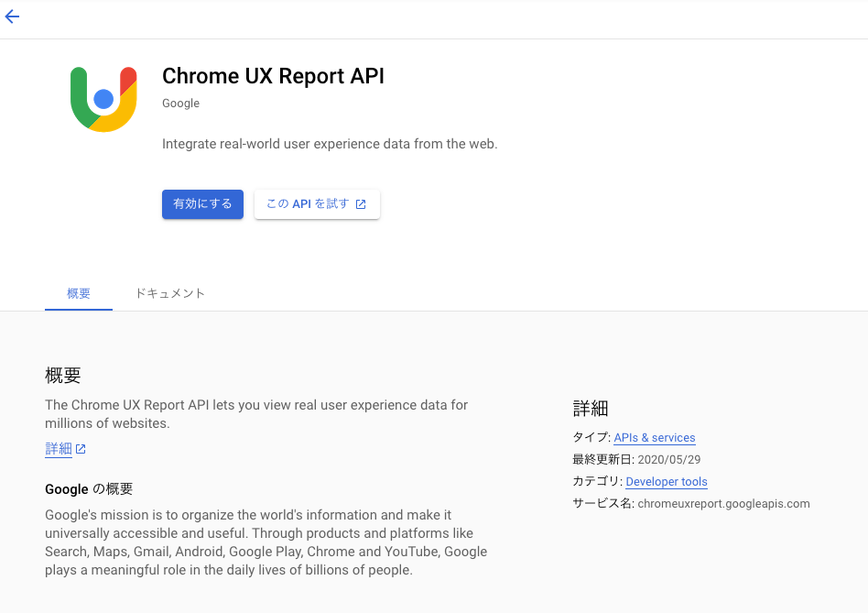
Task: Open the Developer tools category link
Action: (x=667, y=482)
